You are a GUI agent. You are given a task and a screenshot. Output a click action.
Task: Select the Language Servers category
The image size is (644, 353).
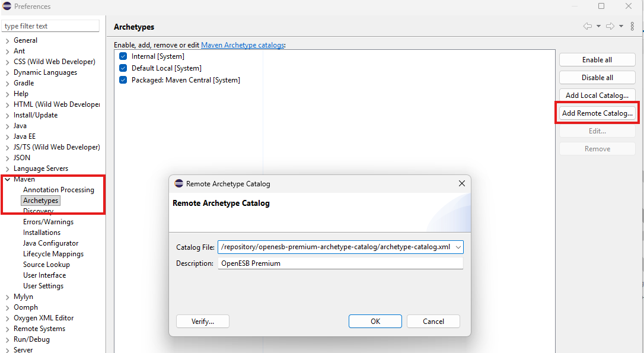(41, 168)
